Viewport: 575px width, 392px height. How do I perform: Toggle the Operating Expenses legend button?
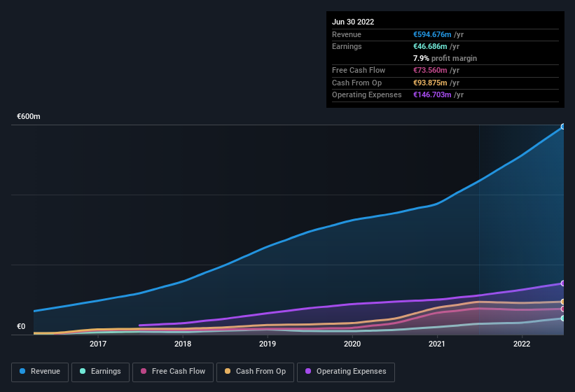click(x=346, y=372)
